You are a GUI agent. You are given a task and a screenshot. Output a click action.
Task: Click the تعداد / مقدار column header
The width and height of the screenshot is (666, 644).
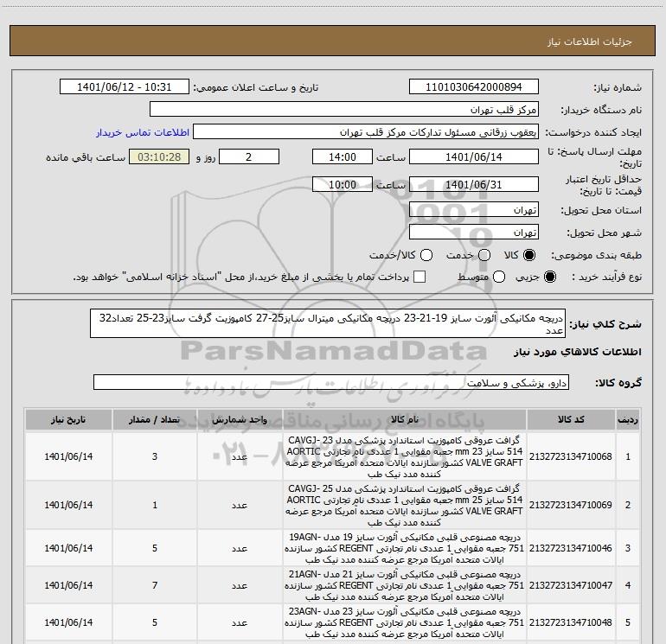click(x=155, y=420)
